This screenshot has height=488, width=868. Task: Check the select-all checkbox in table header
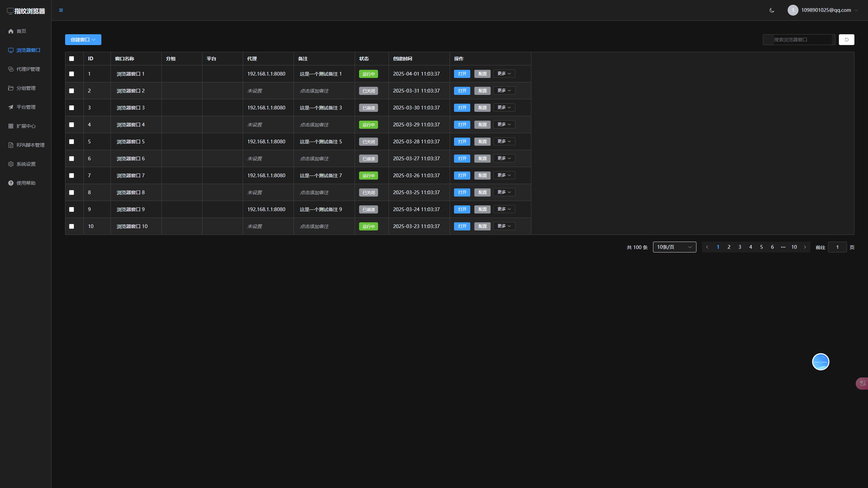coord(72,59)
